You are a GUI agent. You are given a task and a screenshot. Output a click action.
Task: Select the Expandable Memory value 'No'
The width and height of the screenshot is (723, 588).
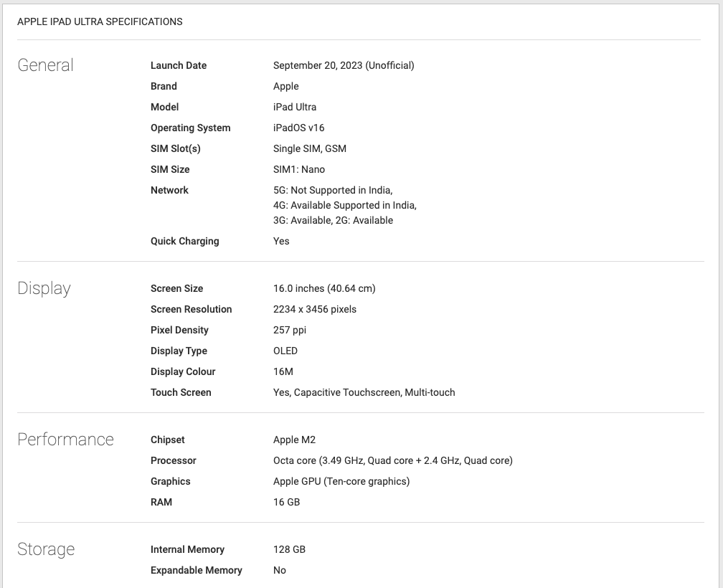click(x=280, y=570)
